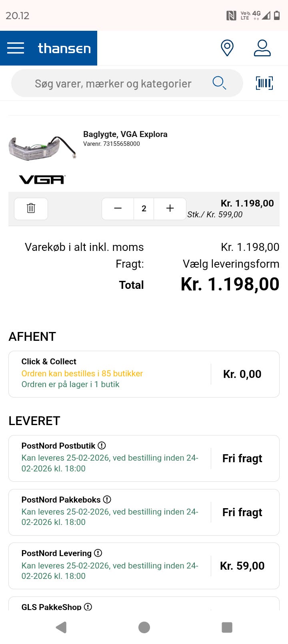Show info for PostNord Levering
288x644 pixels.
coord(98,553)
